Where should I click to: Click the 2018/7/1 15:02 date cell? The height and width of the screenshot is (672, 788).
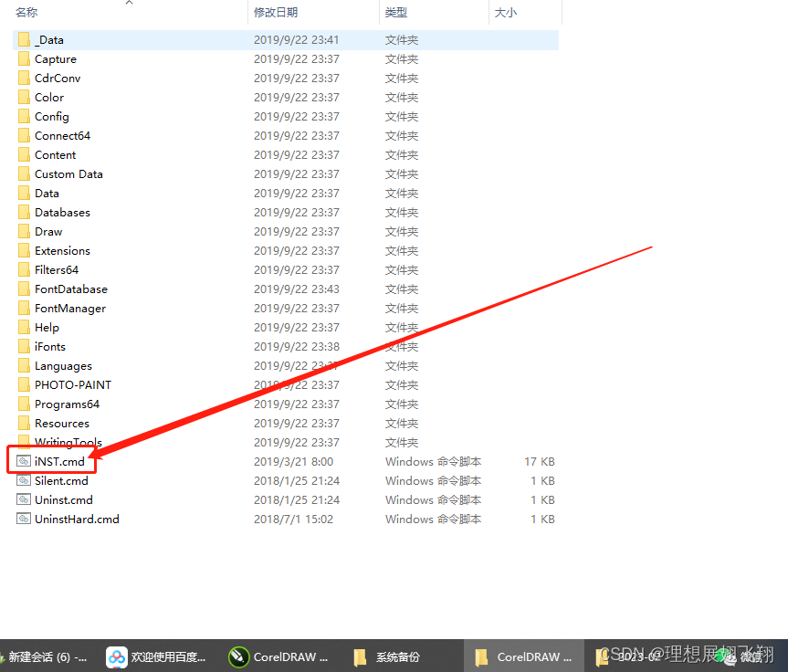tap(293, 519)
